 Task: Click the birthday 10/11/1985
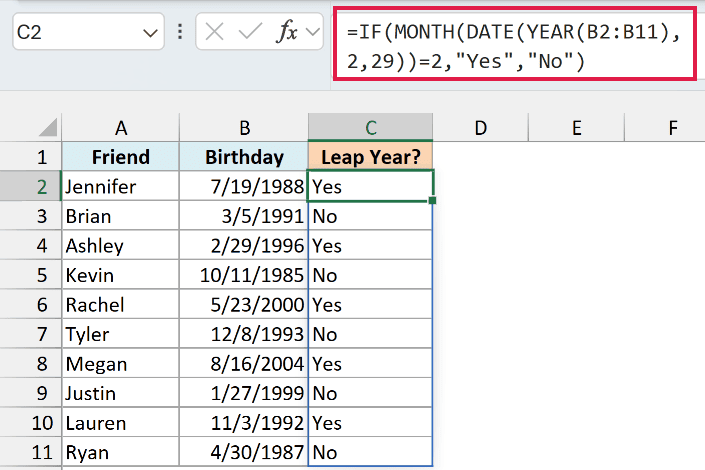click(x=244, y=275)
